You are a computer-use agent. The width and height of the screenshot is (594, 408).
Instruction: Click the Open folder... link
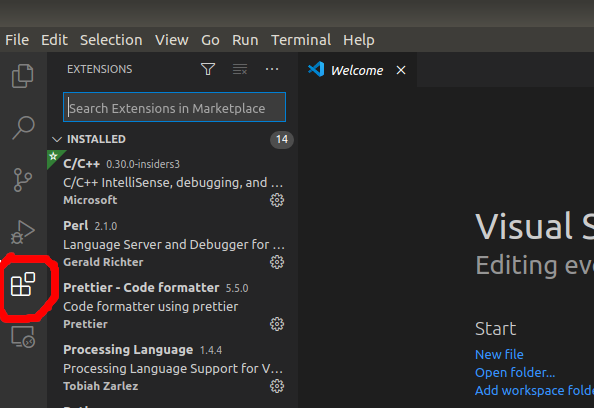click(515, 373)
